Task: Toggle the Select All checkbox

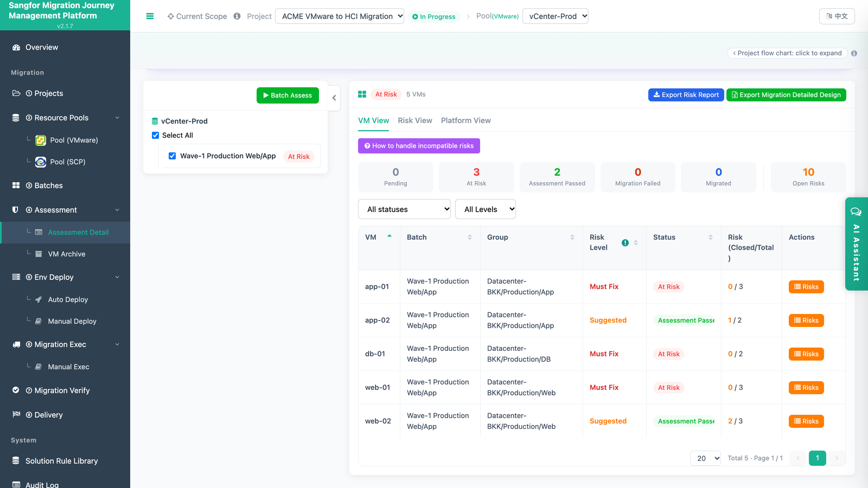Action: pyautogui.click(x=155, y=136)
